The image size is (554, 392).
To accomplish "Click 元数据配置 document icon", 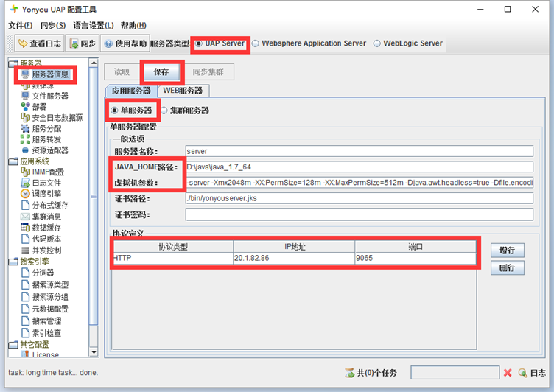I will tap(26, 309).
